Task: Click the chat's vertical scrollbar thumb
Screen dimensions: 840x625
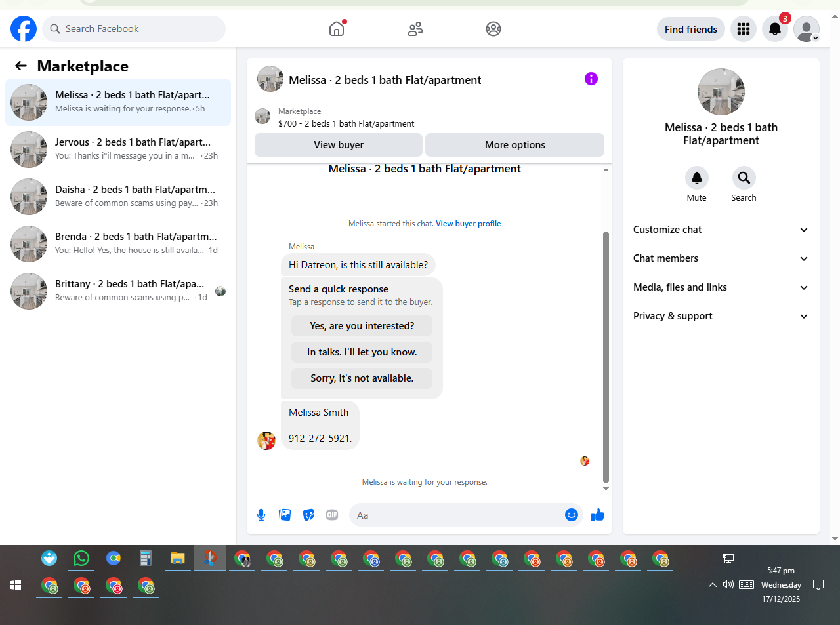Action: 606,357
